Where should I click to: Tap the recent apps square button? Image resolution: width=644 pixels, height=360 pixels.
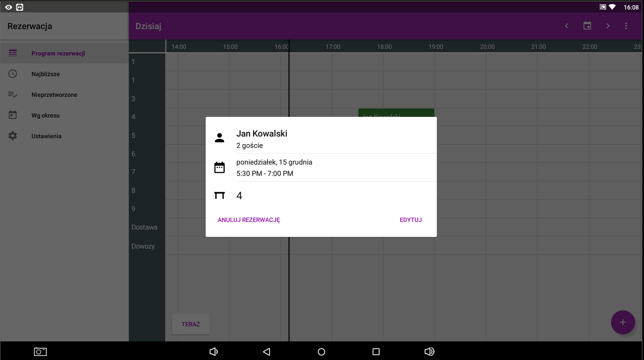pyautogui.click(x=376, y=352)
